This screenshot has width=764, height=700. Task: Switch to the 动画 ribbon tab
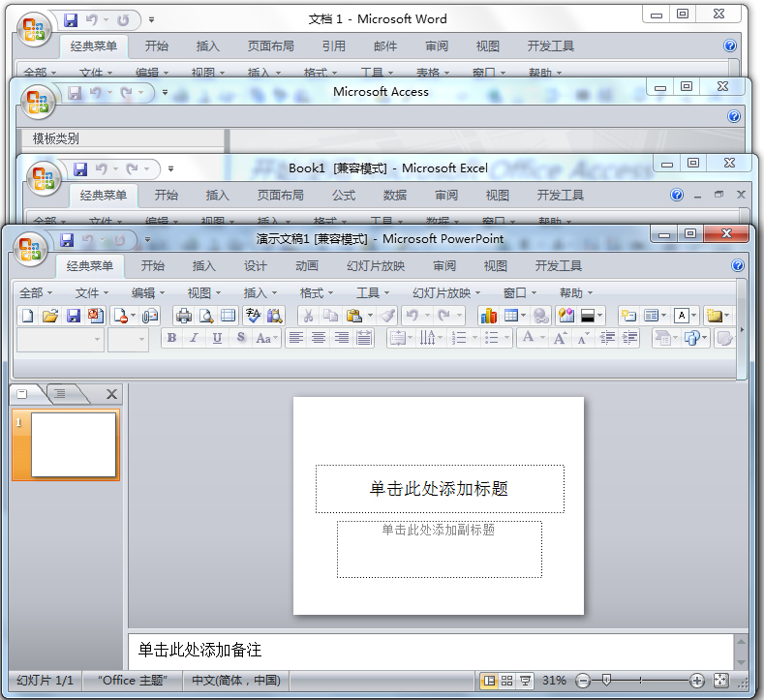(307, 266)
